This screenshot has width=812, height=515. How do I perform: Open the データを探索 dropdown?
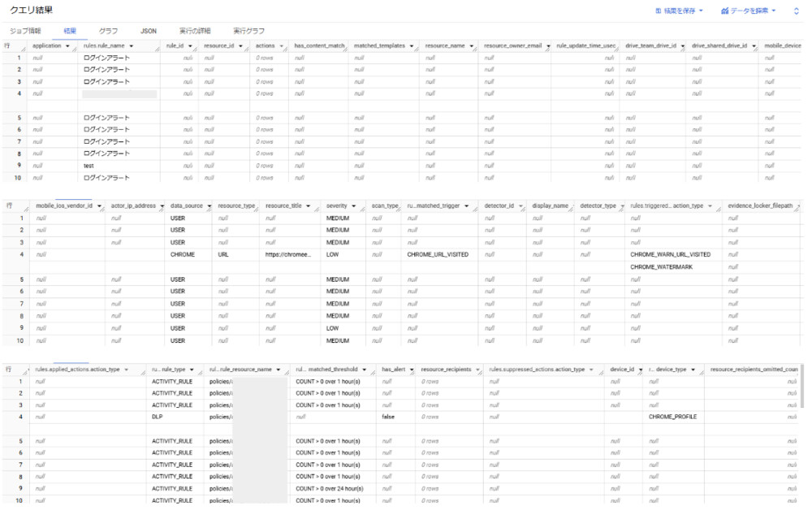(749, 11)
